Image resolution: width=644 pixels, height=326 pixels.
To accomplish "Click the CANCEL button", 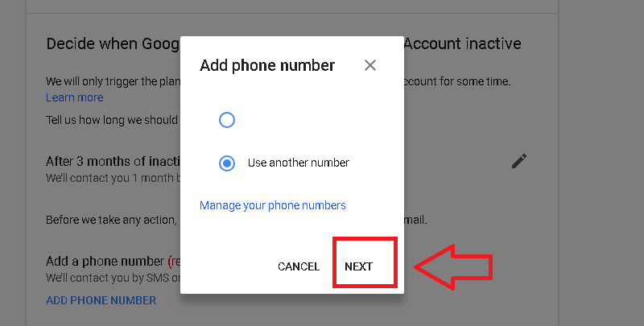I will [299, 266].
